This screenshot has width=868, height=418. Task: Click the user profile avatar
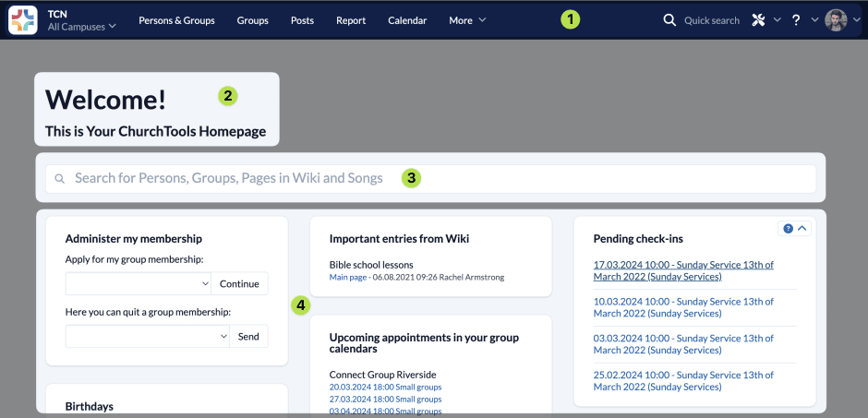(836, 20)
